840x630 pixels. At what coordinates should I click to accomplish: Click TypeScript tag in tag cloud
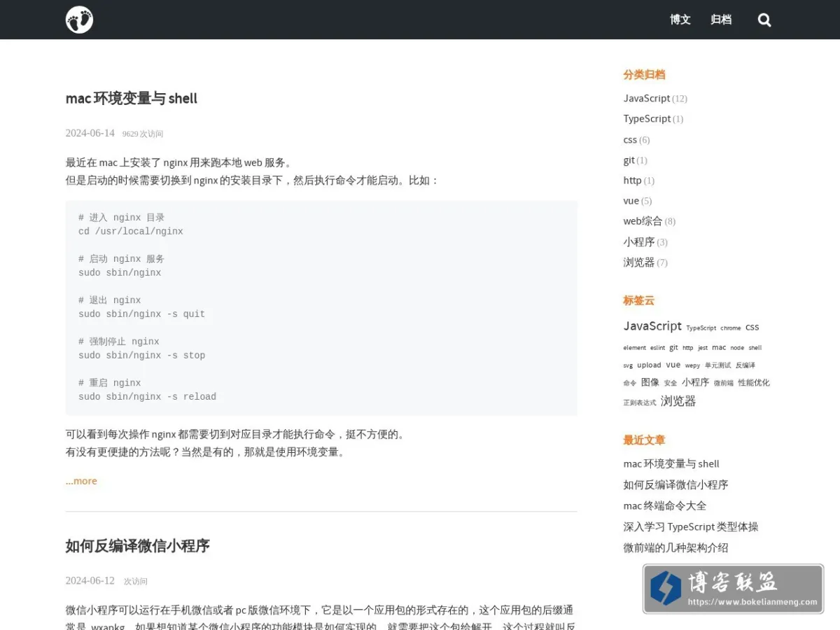tap(701, 328)
